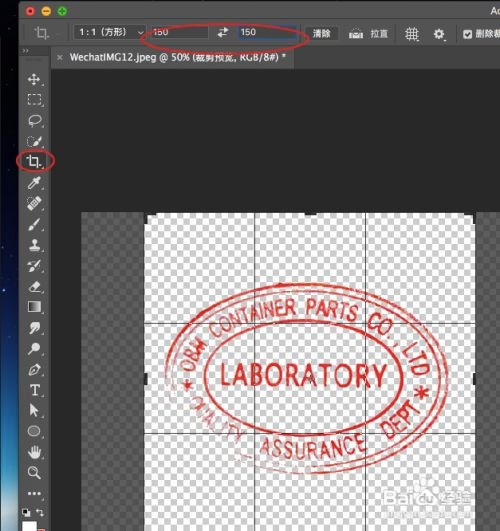The image size is (500, 531).
Task: Open the foreground color swatch
Action: (x=29, y=526)
